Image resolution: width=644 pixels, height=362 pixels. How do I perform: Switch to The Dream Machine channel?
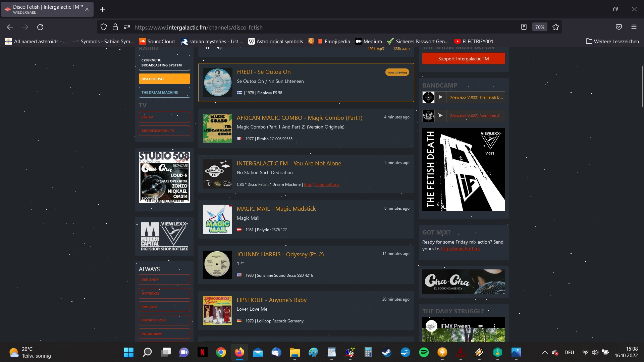(164, 92)
